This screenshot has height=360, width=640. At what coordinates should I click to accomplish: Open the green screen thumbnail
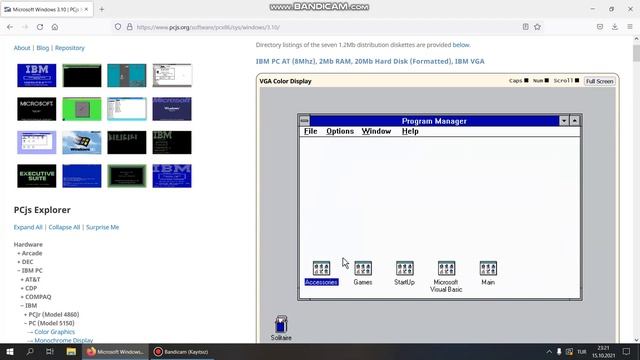[x=82, y=109]
